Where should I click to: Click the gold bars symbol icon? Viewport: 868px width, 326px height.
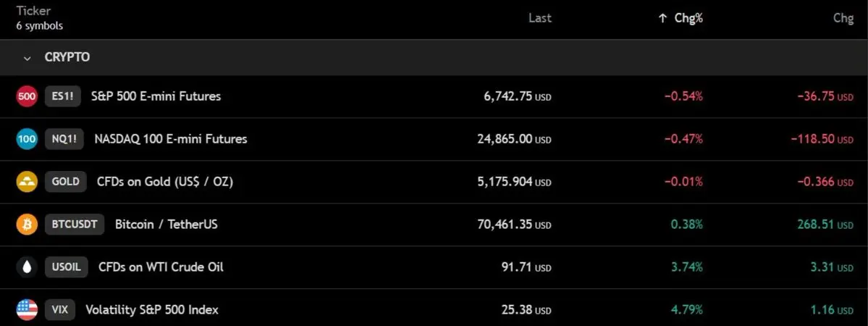tap(27, 182)
